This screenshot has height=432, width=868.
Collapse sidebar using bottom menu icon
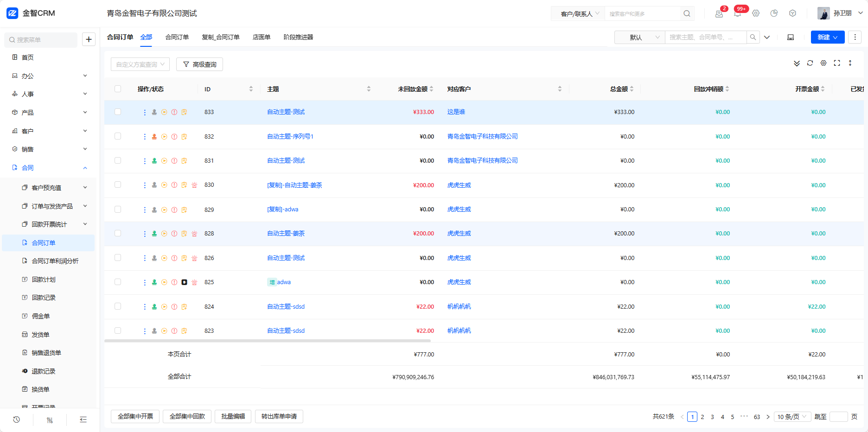[83, 420]
